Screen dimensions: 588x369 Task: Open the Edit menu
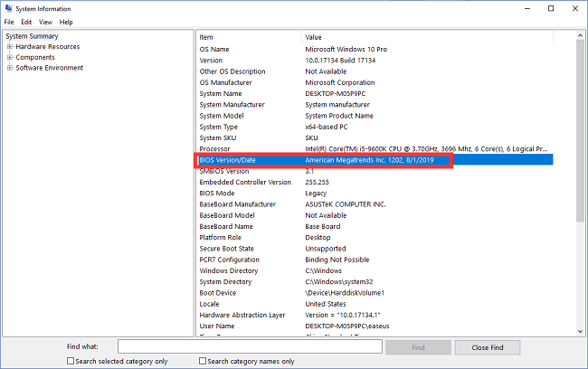pyautogui.click(x=26, y=22)
